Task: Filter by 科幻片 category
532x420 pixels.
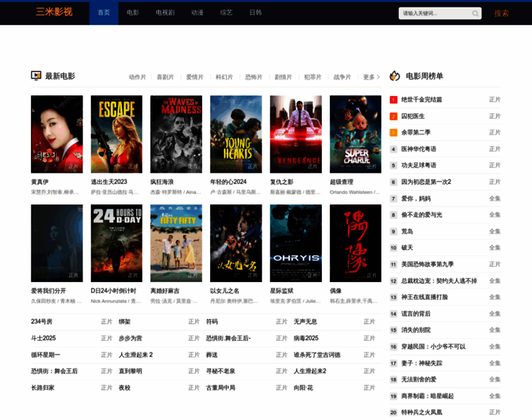Action: (x=224, y=77)
